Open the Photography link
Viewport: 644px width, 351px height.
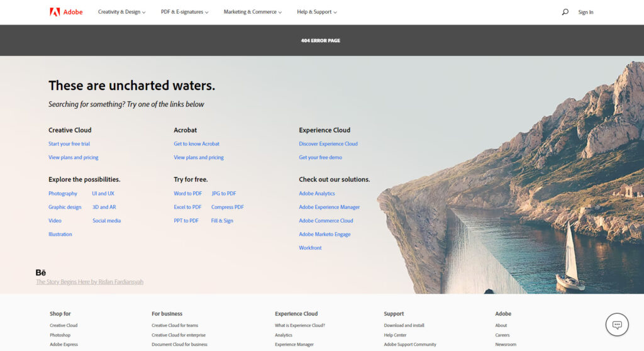click(x=62, y=194)
